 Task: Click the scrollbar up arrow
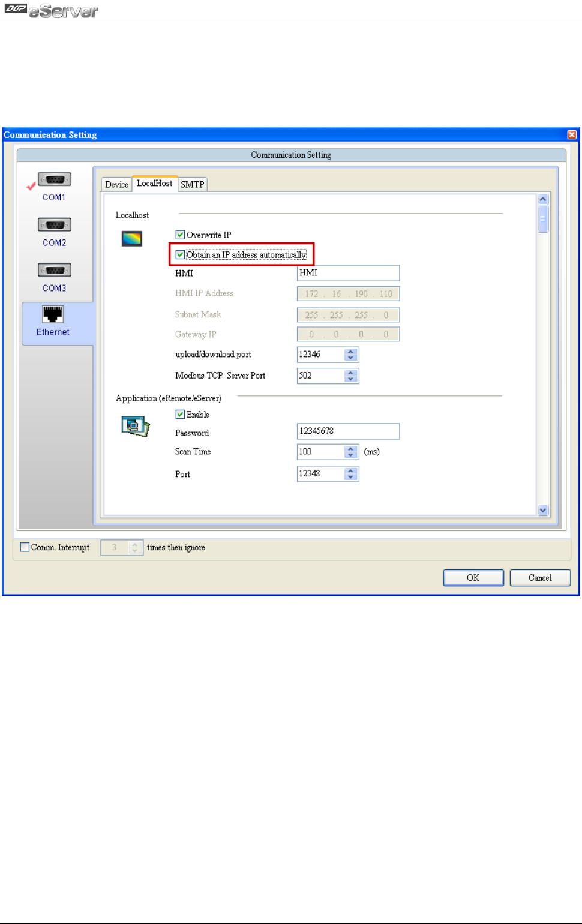pos(543,199)
